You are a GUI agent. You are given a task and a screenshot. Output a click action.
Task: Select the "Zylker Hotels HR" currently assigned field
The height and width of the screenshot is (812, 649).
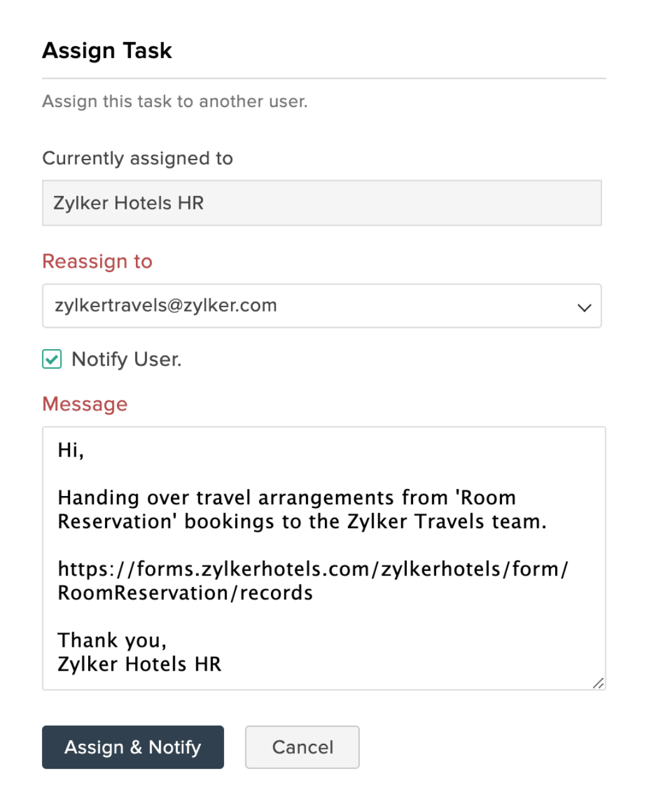coord(322,203)
